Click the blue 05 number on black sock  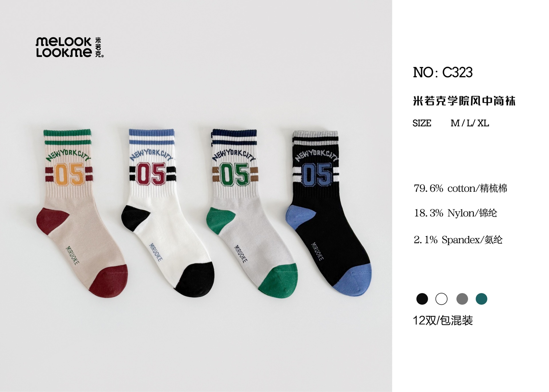click(317, 174)
